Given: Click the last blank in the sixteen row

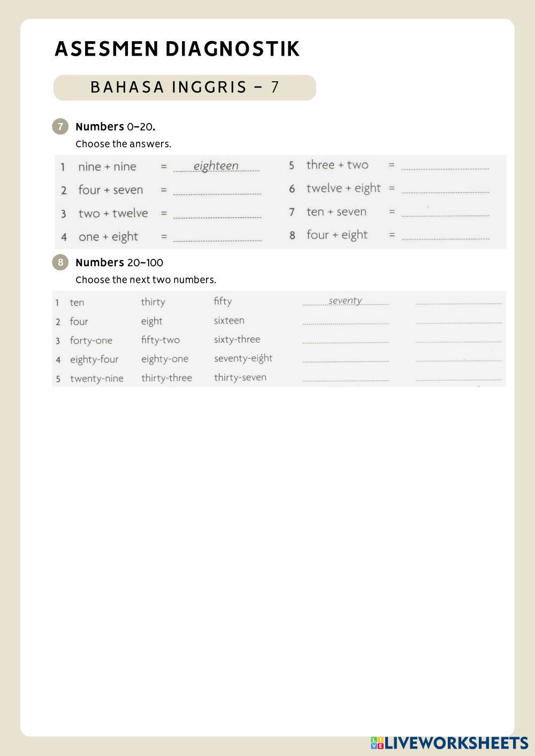Looking at the screenshot, I should [x=458, y=320].
